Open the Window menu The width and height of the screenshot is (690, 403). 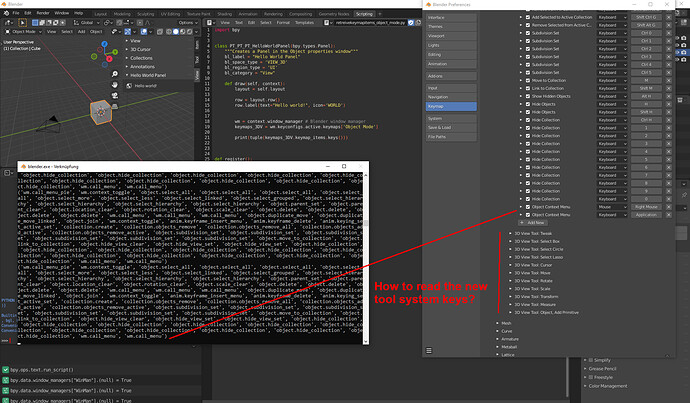coord(62,13)
